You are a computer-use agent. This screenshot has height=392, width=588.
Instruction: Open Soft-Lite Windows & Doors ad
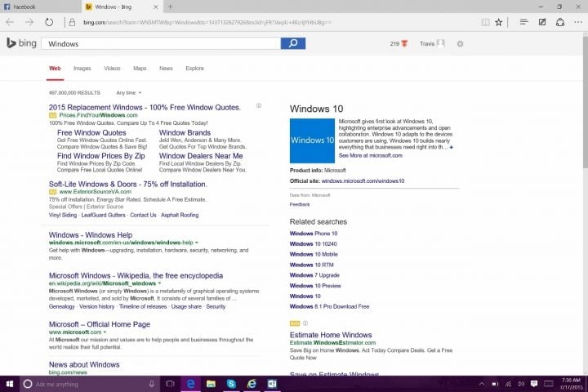(x=128, y=185)
